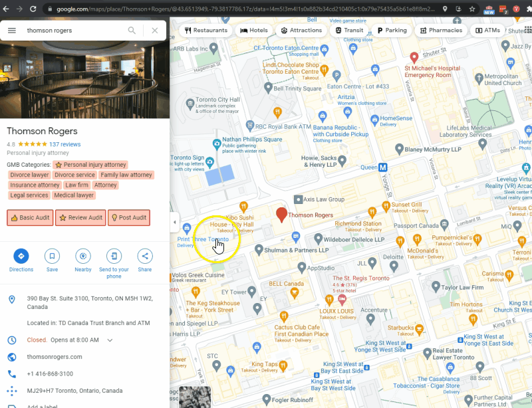Select the St Michael's Hospital red pin
The width and height of the screenshot is (532, 408).
(414, 57)
